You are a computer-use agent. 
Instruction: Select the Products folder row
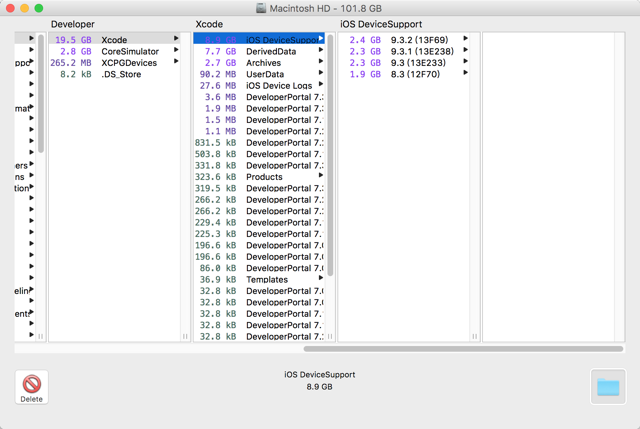click(x=259, y=177)
